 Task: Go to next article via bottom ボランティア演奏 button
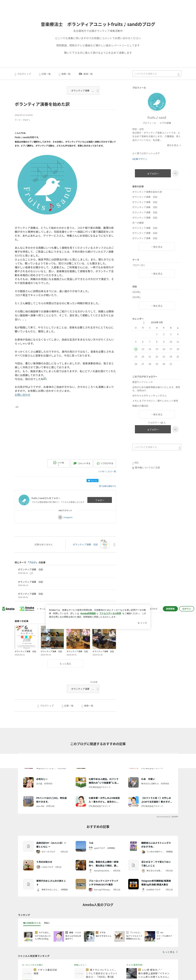tap(83, 689)
